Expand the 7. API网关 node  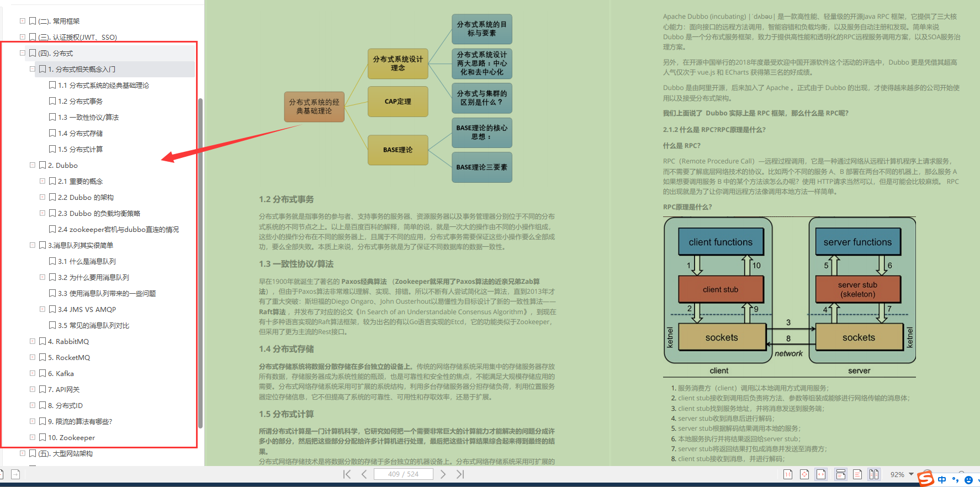pyautogui.click(x=33, y=389)
